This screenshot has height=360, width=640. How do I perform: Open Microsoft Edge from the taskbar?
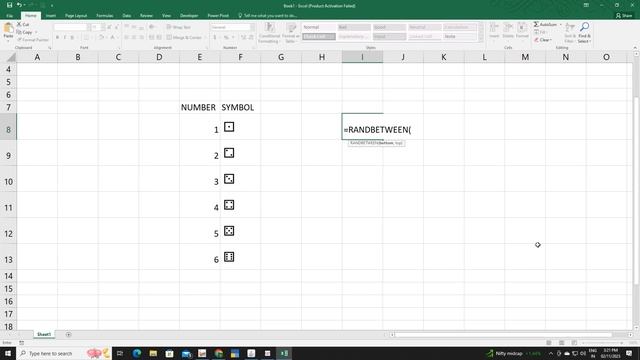pyautogui.click(x=137, y=353)
